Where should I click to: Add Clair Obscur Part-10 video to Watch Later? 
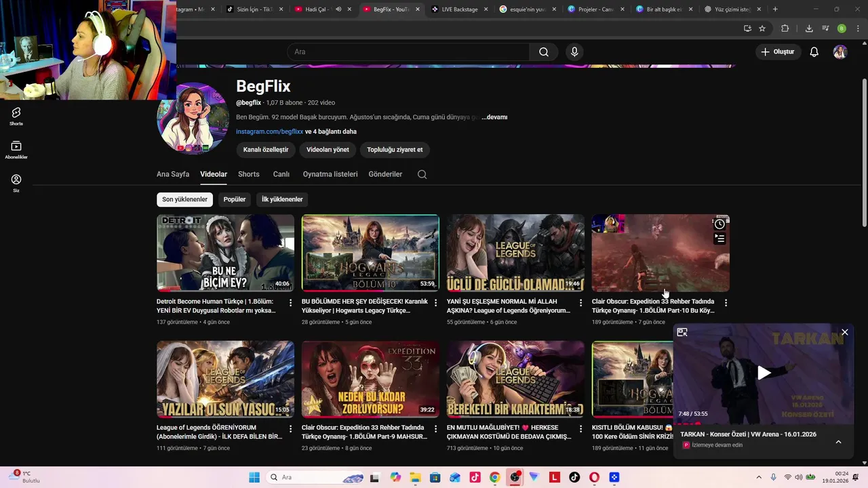coord(719,224)
